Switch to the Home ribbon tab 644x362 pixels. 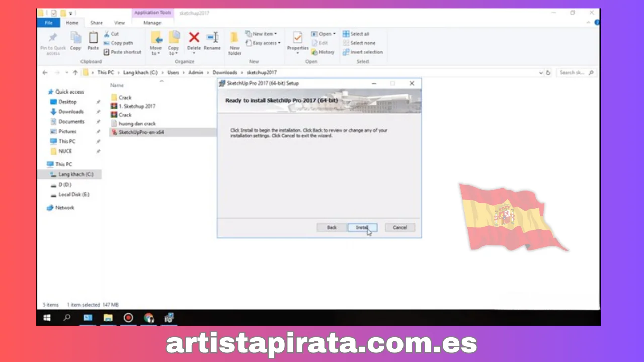72,23
